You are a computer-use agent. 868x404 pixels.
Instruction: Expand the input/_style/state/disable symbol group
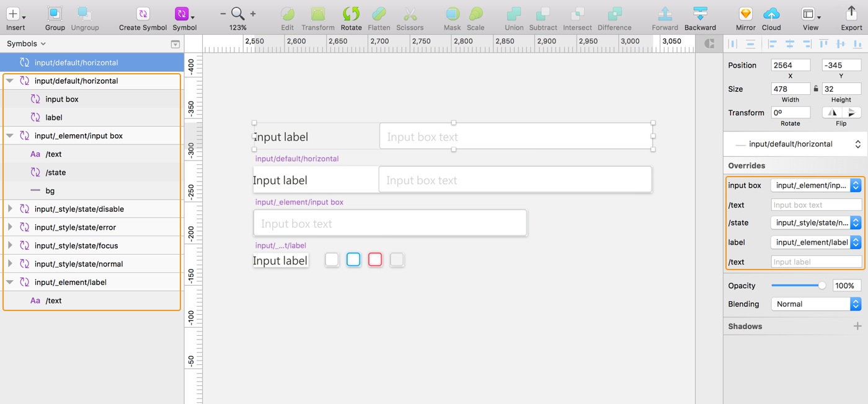click(x=10, y=209)
